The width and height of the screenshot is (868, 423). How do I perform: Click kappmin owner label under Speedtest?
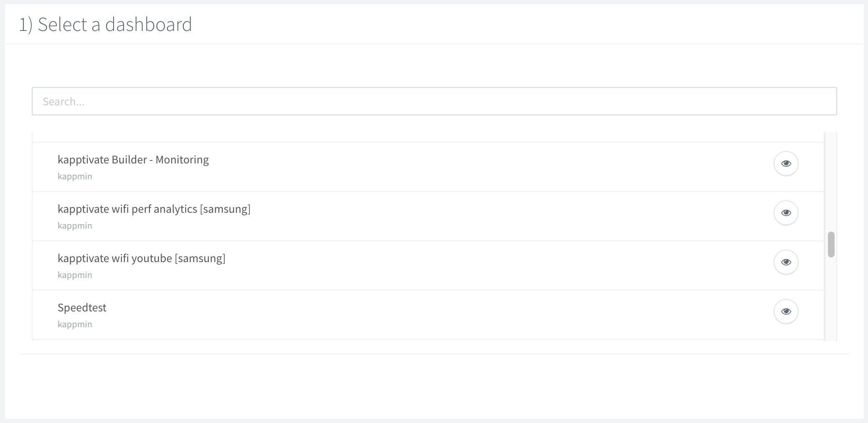pos(75,324)
